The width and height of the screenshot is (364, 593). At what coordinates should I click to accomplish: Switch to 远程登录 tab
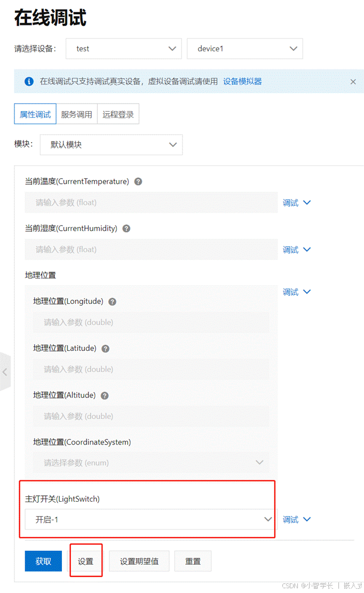(118, 114)
